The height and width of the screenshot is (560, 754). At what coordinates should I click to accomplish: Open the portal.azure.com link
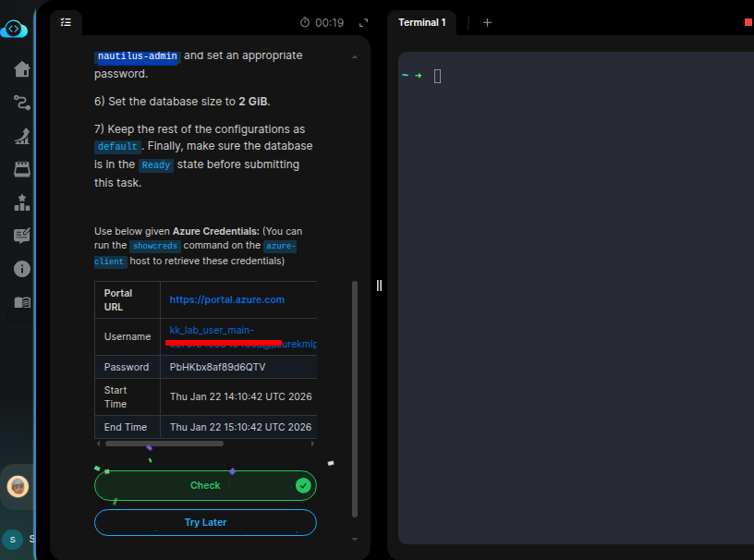227,299
